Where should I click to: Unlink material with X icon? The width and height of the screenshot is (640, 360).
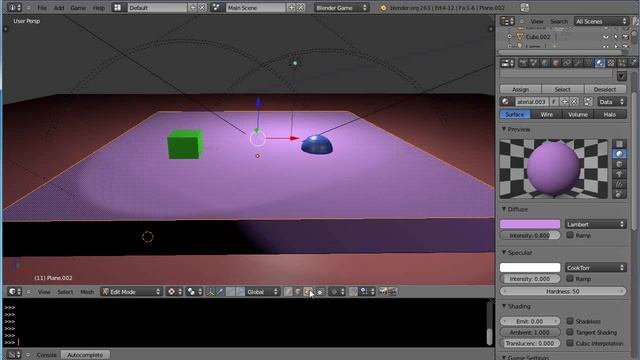[x=574, y=102]
